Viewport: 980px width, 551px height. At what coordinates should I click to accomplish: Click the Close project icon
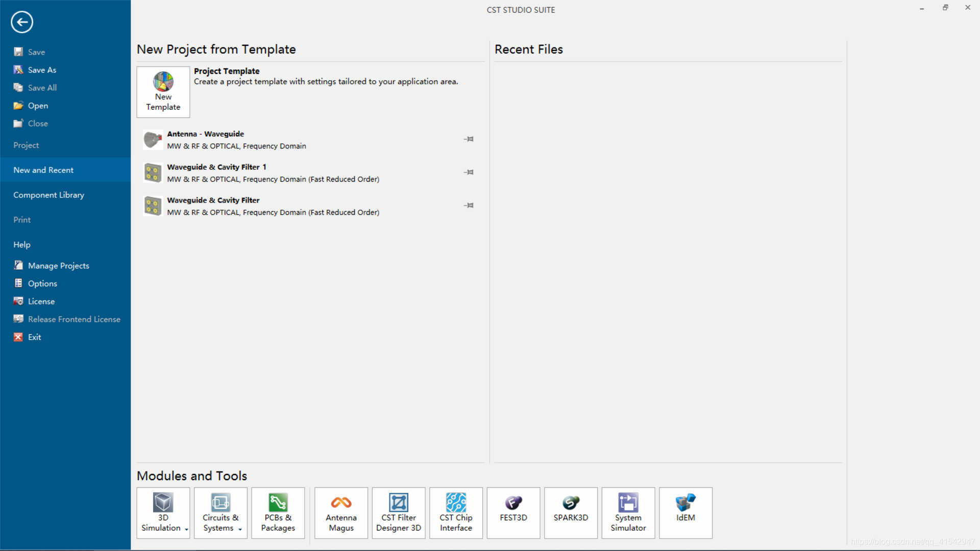[18, 123]
